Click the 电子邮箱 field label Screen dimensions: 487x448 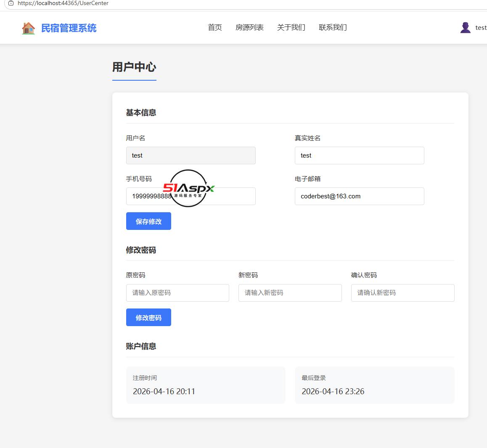pos(307,179)
